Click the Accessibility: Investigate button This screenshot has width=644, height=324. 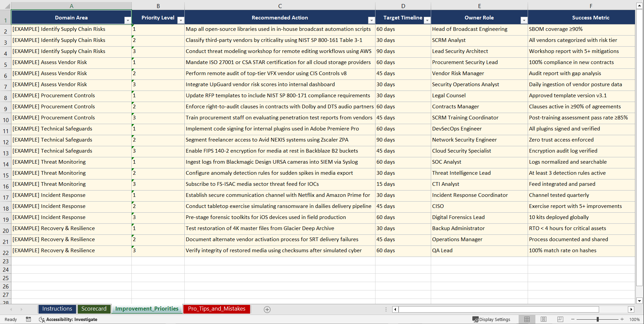tap(68, 319)
